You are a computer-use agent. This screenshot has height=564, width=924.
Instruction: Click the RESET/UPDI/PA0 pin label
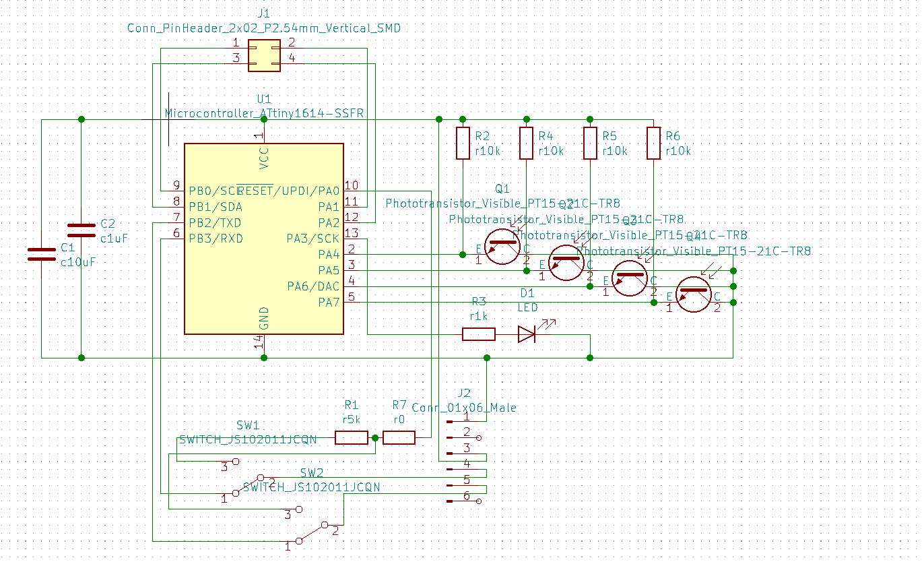[x=289, y=191]
